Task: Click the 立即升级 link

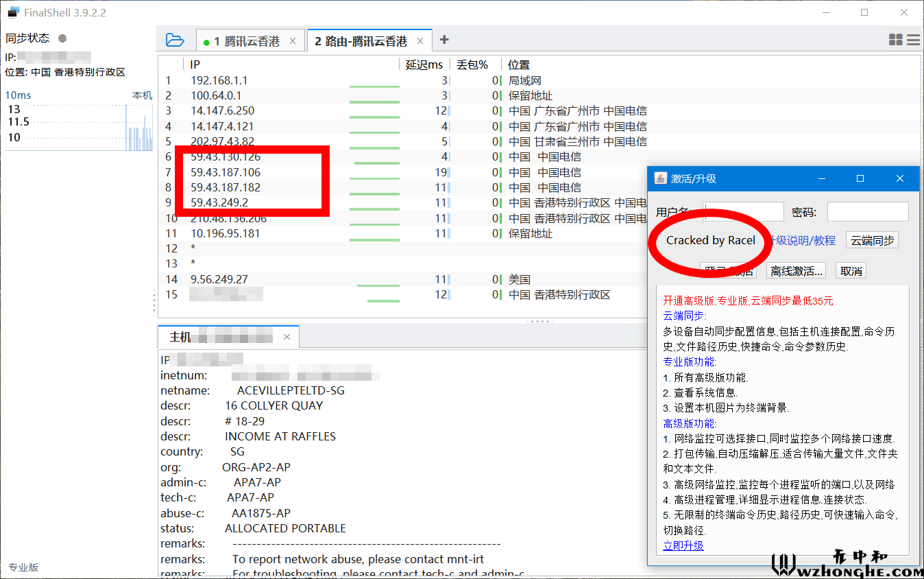Action: coord(683,545)
